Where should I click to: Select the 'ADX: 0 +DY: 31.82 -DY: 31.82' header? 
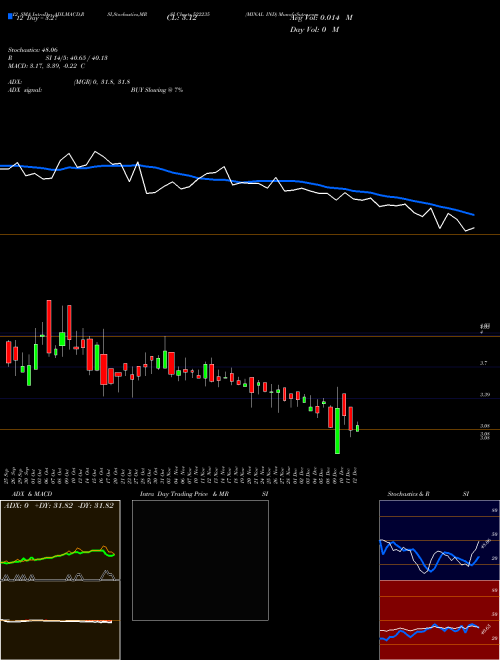point(59,506)
